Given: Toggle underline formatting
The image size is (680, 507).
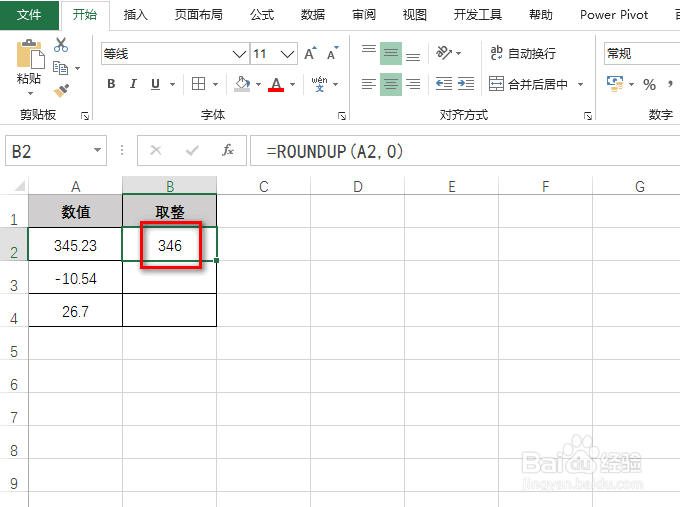Looking at the screenshot, I should click(155, 84).
